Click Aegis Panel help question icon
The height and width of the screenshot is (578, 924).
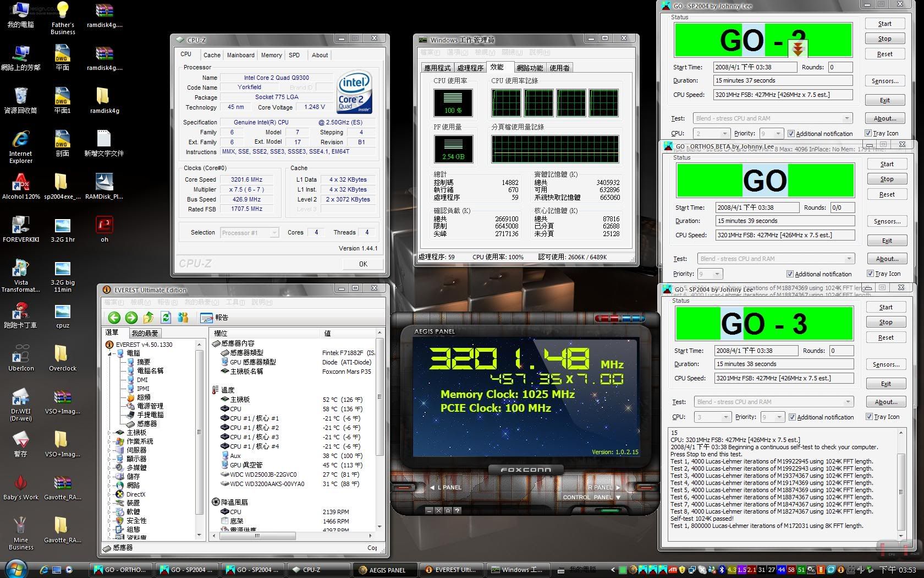coord(458,510)
